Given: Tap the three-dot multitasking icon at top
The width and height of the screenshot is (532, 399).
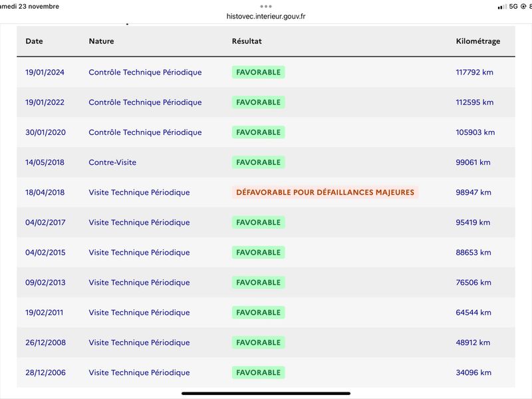Looking at the screenshot, I should (265, 7).
